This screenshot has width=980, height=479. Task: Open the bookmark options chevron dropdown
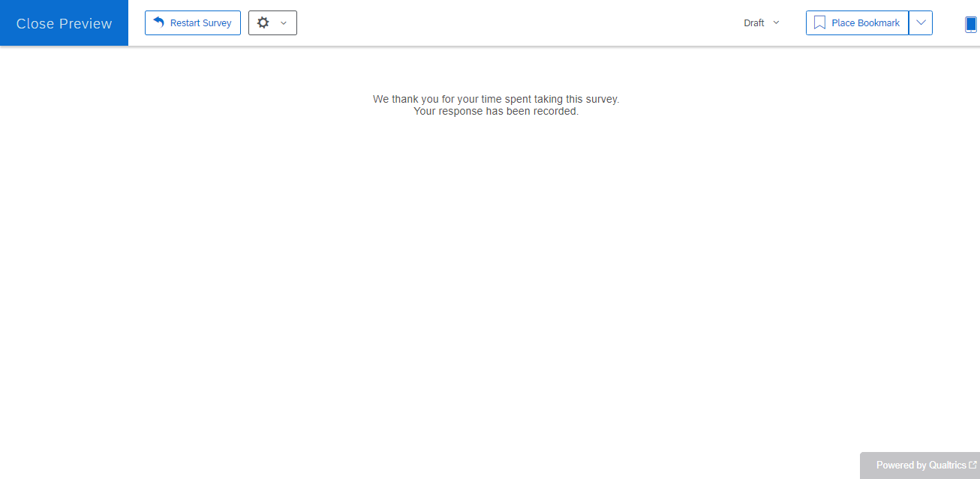coord(921,22)
